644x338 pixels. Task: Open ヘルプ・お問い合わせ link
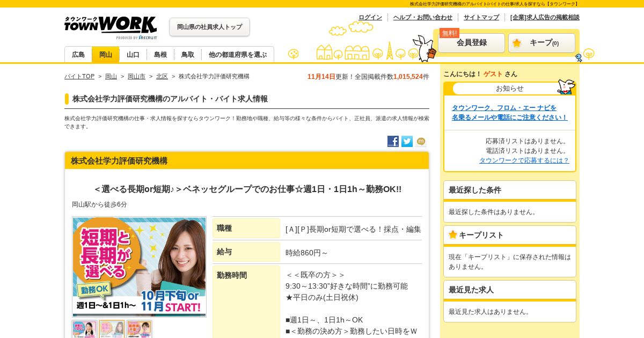423,17
